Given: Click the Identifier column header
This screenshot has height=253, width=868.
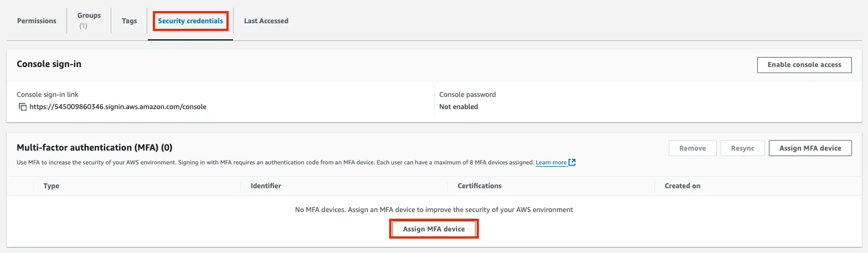Looking at the screenshot, I should coord(266,186).
